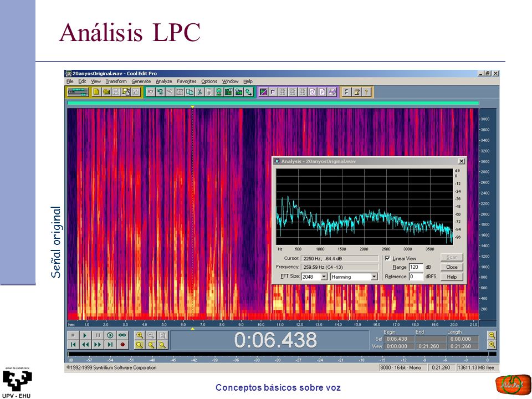Open the FFT Size dropdown
Screen dimensions: 532x399
(x=324, y=277)
